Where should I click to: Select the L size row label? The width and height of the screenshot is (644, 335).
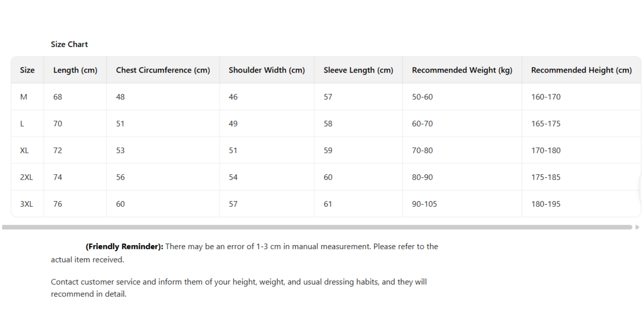[x=22, y=124]
